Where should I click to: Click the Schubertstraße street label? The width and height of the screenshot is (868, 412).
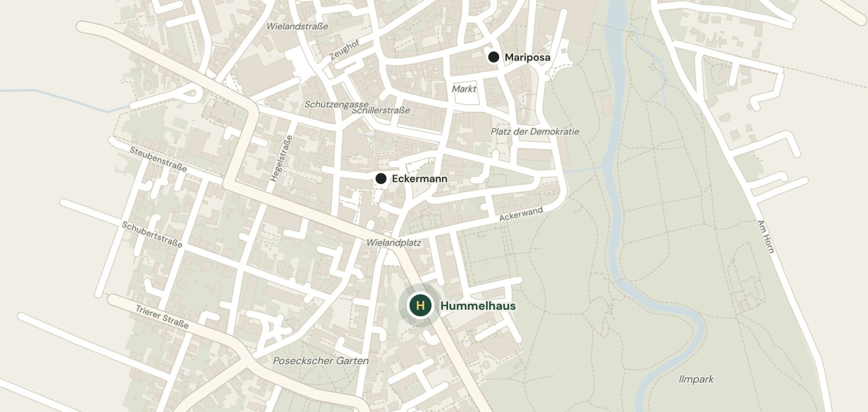point(152,234)
